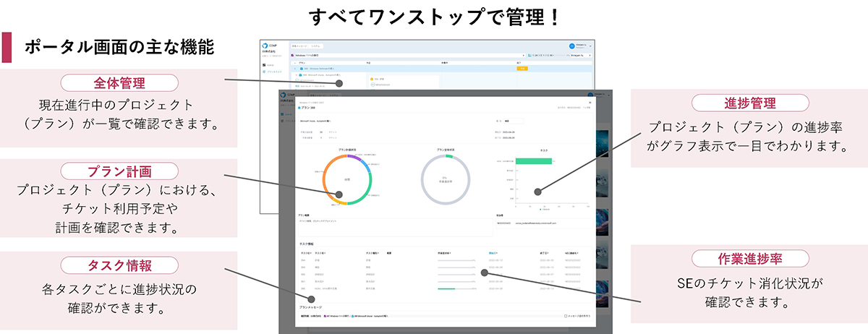The height and width of the screenshot is (334, 868).
Task: Collapse the Microsoft Intune Autopilot plan row
Action: pyautogui.click(x=294, y=74)
